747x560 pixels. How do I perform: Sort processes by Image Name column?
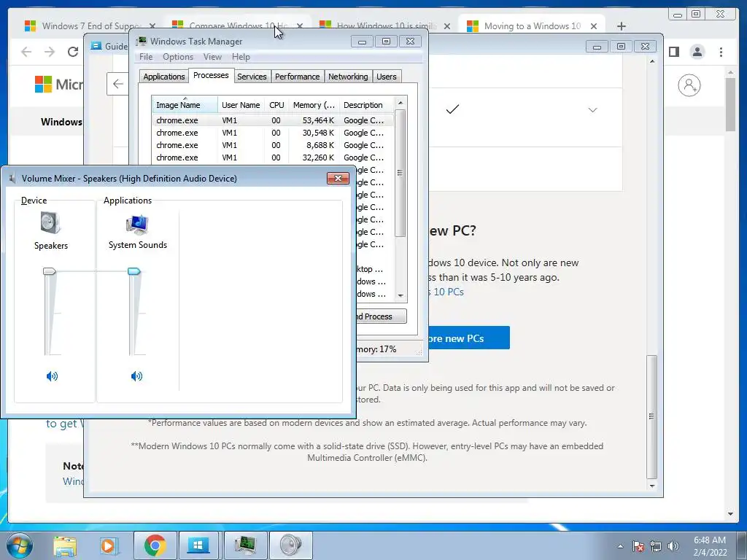click(185, 105)
